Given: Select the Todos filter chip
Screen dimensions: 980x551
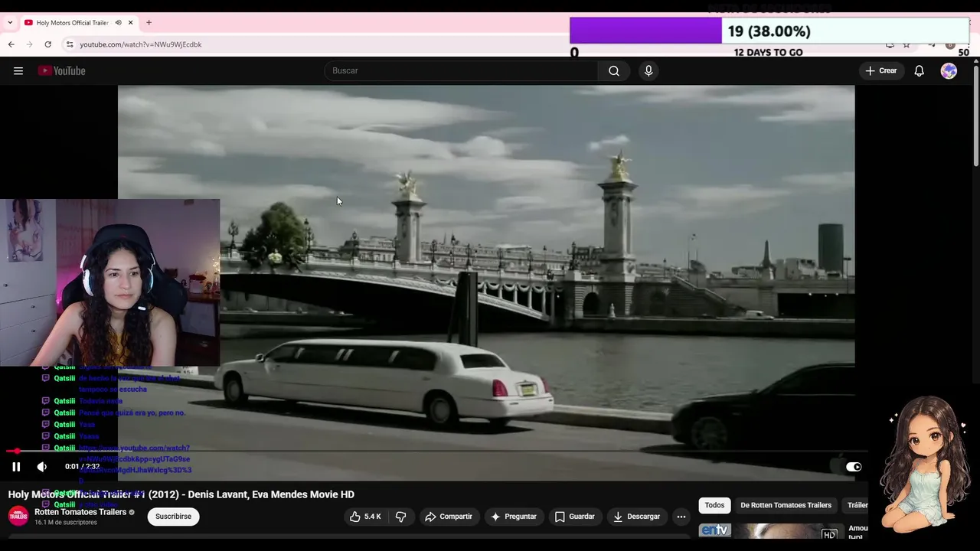Looking at the screenshot, I should tap(714, 505).
